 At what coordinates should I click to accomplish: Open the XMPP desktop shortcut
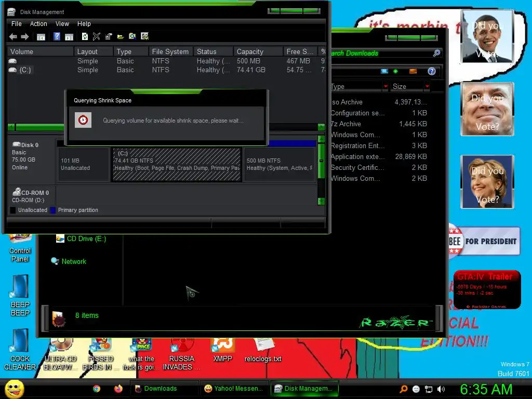pos(222,350)
